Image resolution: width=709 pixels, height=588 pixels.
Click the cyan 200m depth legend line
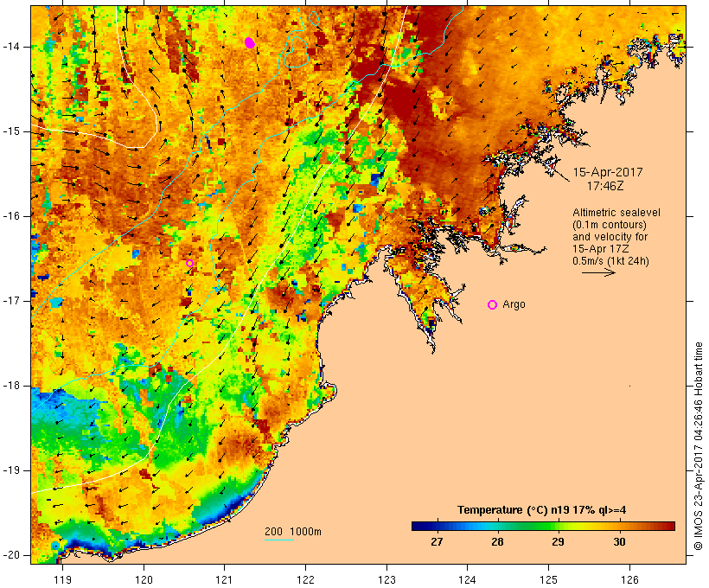pos(279,540)
